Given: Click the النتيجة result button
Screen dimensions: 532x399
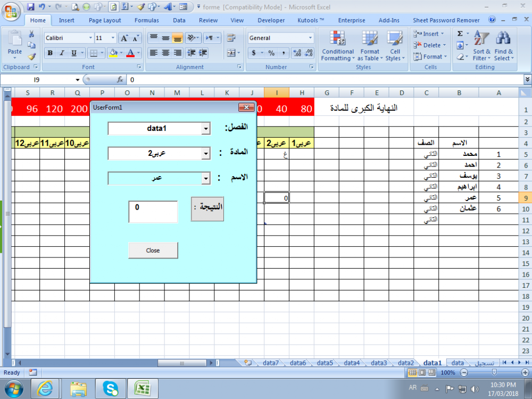Looking at the screenshot, I should tap(207, 209).
